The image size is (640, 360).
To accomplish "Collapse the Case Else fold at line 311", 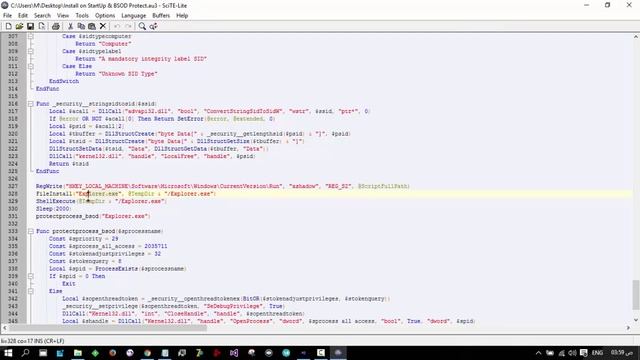I will click(x=31, y=66).
